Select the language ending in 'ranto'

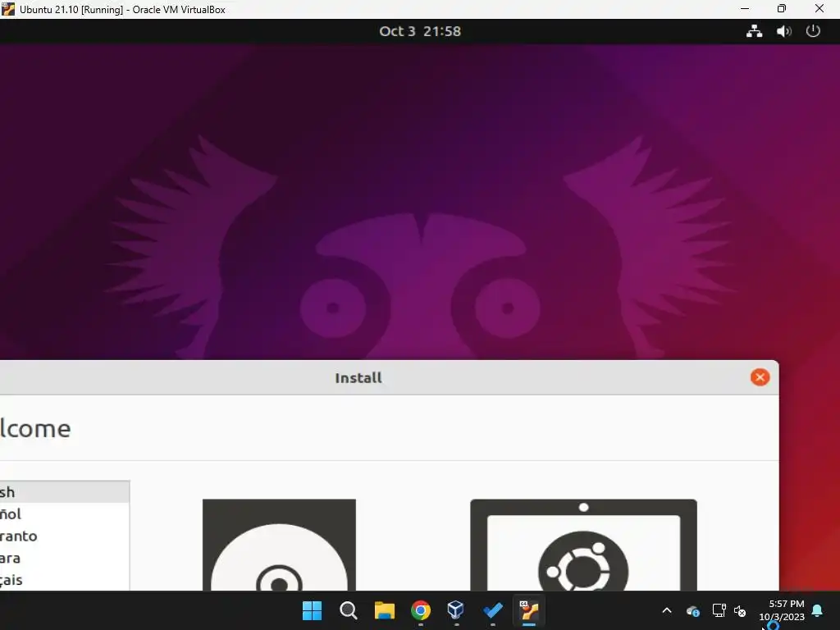pos(64,536)
